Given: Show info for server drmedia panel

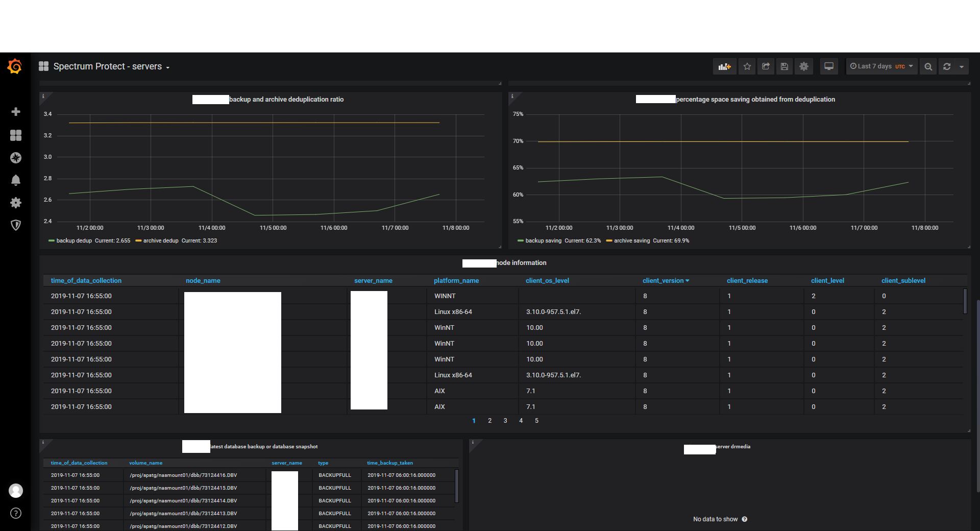Looking at the screenshot, I should coord(473,443).
